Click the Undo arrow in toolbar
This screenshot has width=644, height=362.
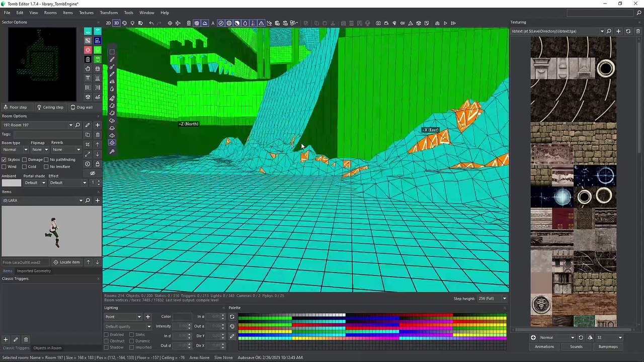pos(151,23)
